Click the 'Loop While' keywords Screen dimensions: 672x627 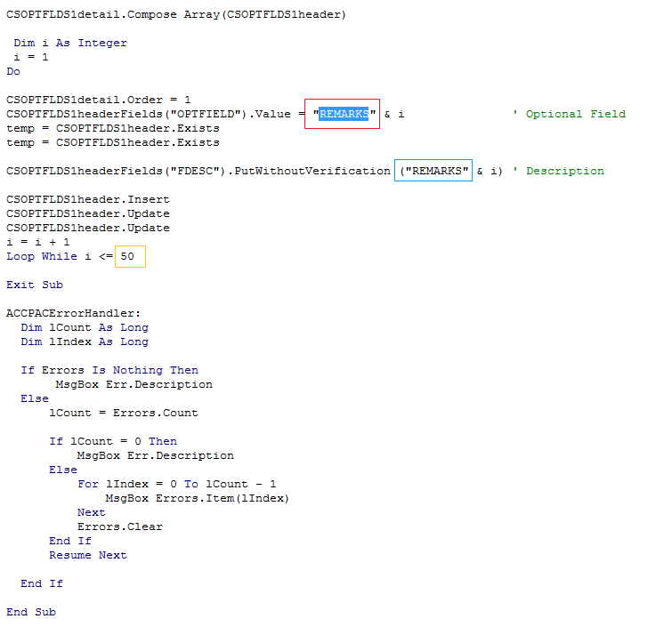(x=43, y=256)
